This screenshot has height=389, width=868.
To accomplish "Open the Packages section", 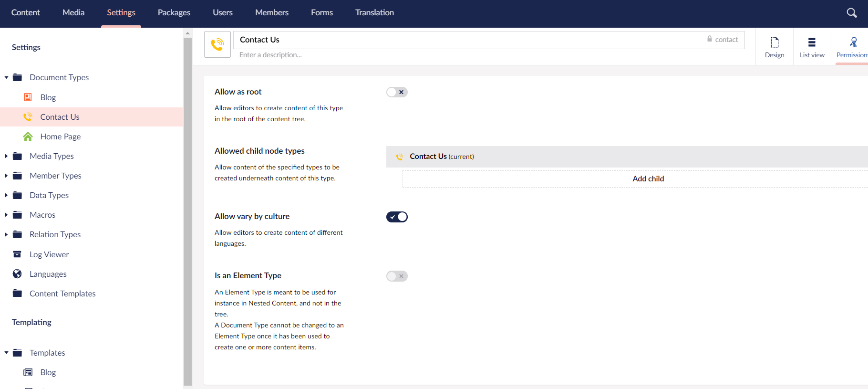I will [x=174, y=13].
